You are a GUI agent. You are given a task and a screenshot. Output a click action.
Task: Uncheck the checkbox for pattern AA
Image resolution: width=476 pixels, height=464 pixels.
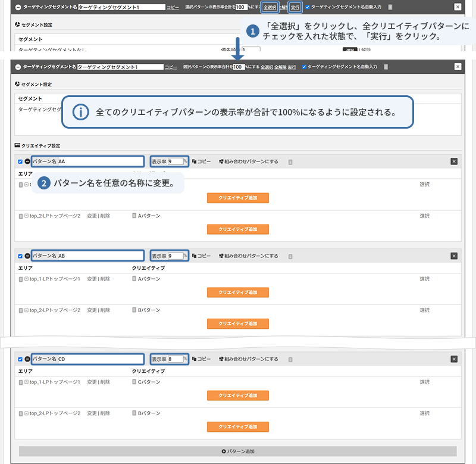click(20, 161)
